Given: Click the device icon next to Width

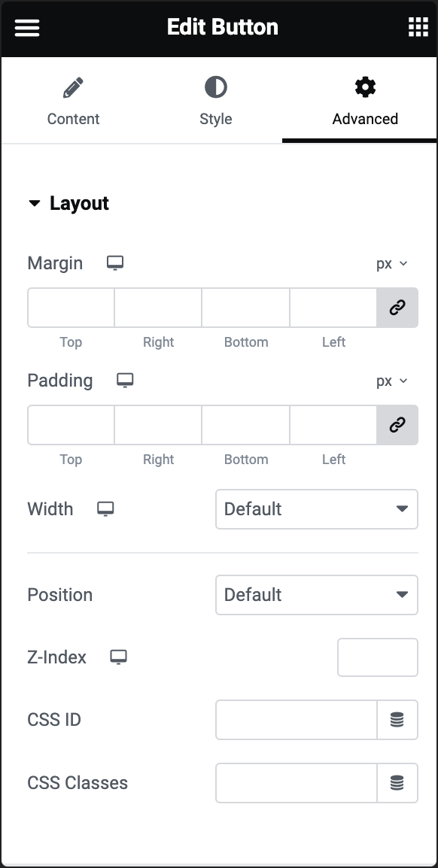Looking at the screenshot, I should tap(105, 509).
